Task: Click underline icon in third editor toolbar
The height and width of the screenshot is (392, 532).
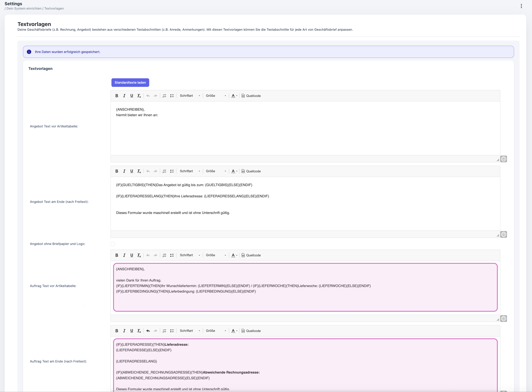Action: click(x=132, y=255)
